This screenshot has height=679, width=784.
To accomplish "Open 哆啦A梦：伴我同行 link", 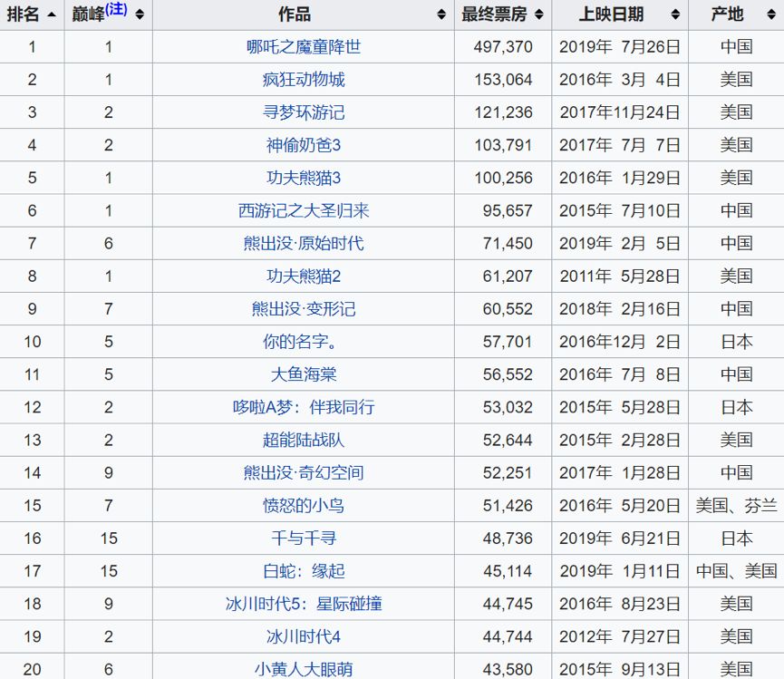I will click(304, 407).
